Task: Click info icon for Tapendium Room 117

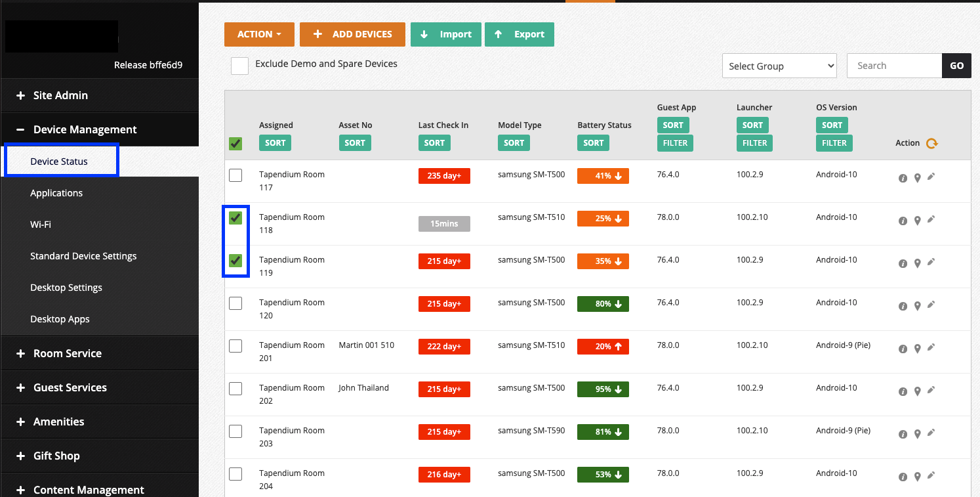Action: (903, 178)
